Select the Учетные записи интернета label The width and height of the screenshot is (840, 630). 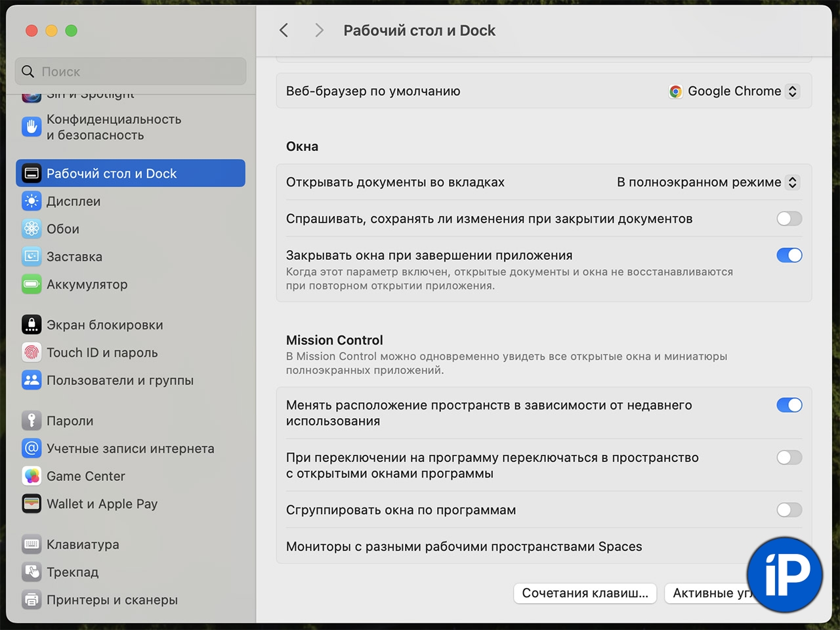coord(131,449)
